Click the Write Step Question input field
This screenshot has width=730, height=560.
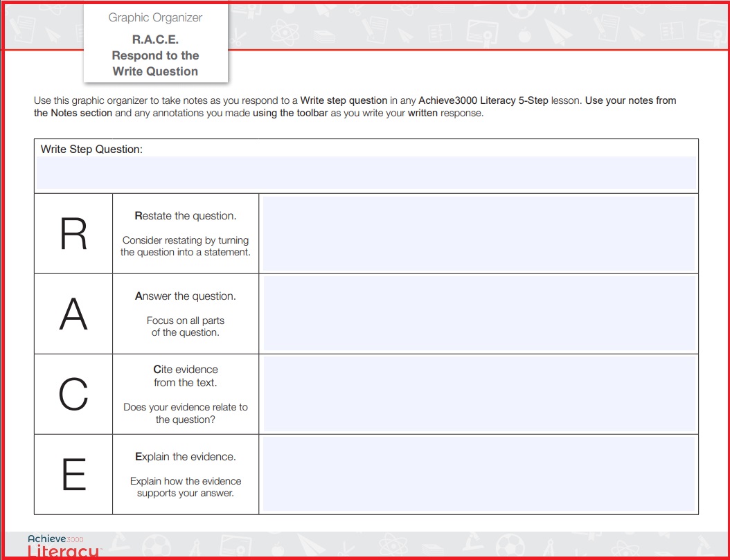coord(366,172)
